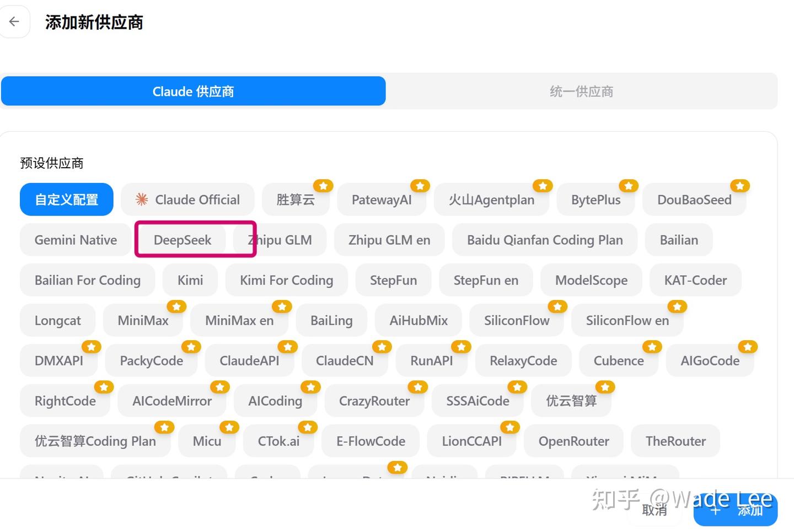
Task: Click the 取消 cancel button
Action: (654, 510)
